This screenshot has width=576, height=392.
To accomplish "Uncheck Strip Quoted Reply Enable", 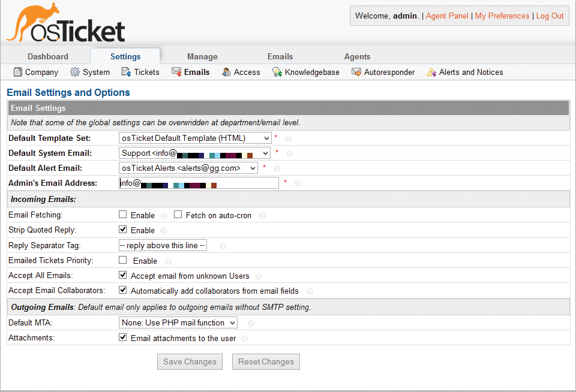I will click(x=122, y=230).
